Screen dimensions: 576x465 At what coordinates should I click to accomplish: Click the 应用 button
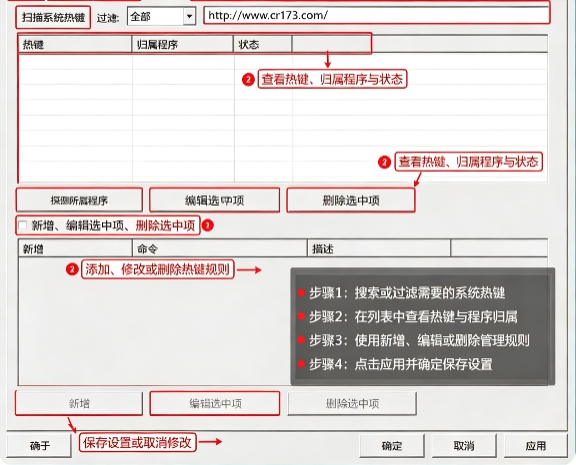pos(536,446)
